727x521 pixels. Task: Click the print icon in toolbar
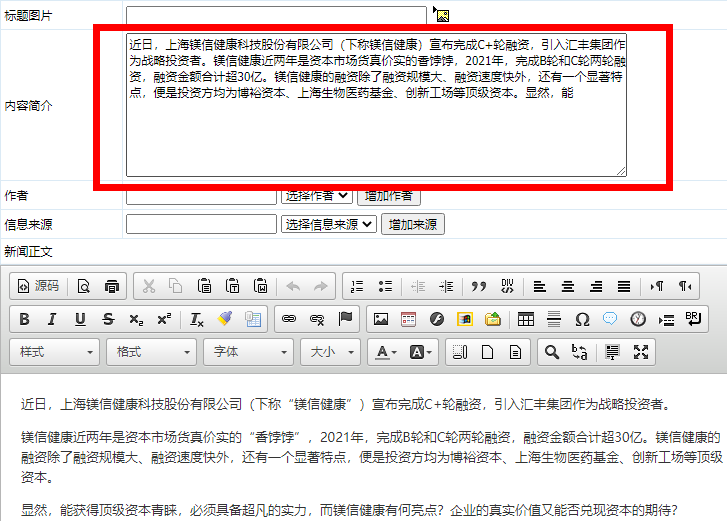point(112,286)
